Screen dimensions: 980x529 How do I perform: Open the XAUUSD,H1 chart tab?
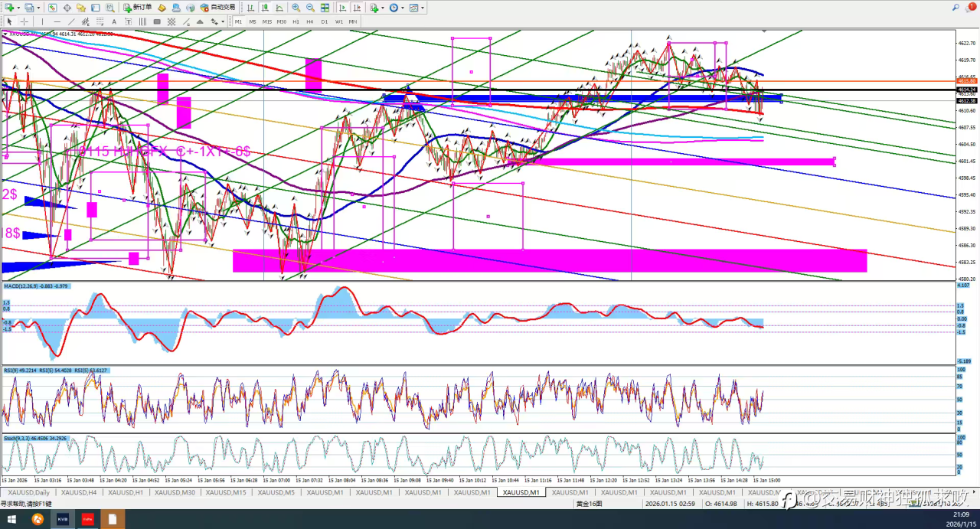point(126,492)
